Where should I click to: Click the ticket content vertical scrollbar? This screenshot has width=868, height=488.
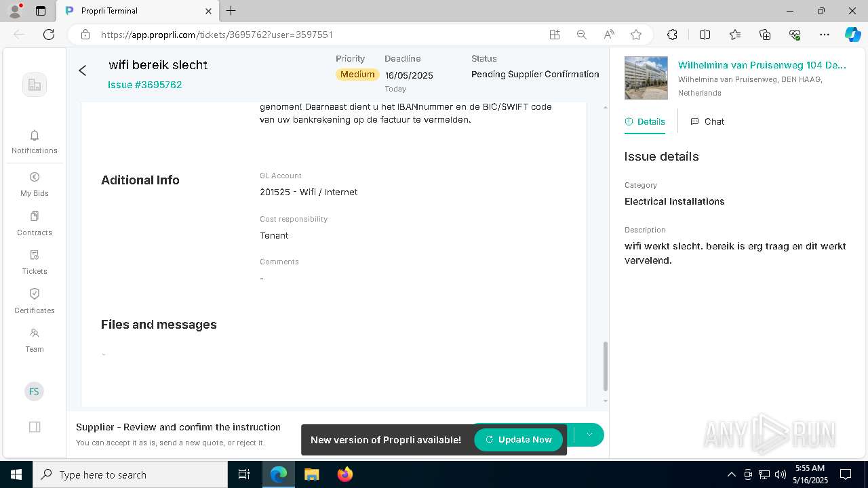[x=605, y=366]
